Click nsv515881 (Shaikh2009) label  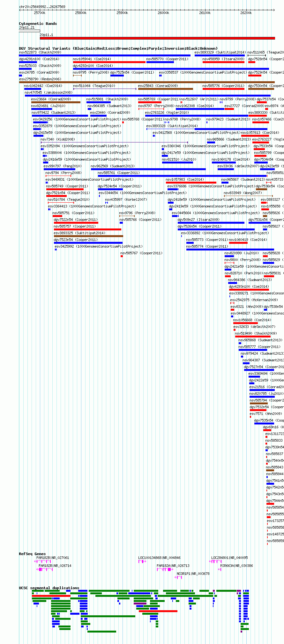click(107, 99)
